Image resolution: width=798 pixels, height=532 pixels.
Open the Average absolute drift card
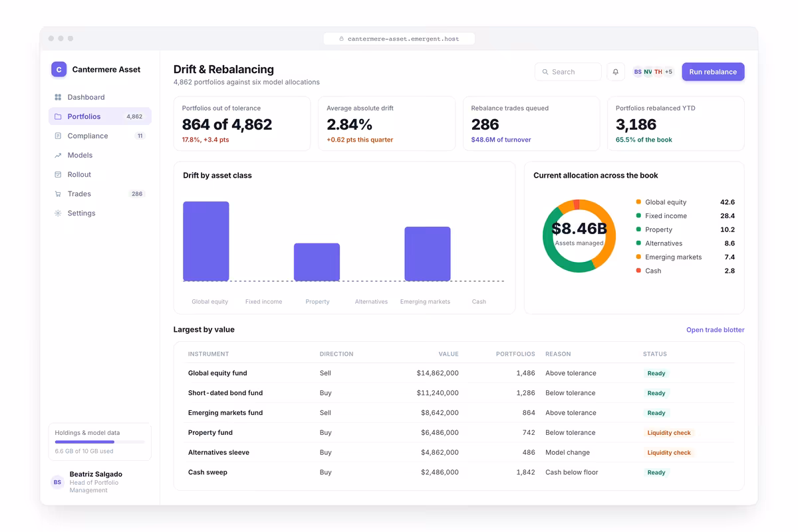coord(386,124)
